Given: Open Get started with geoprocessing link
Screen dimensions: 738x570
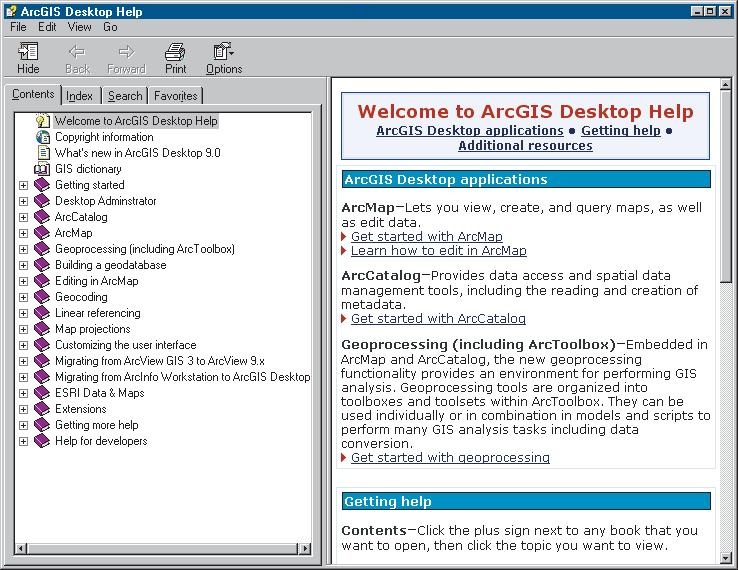Looking at the screenshot, I should 450,458.
